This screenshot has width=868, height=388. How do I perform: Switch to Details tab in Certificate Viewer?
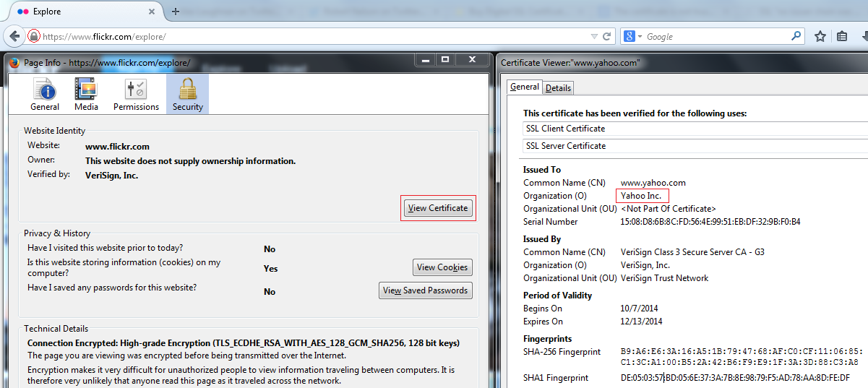pyautogui.click(x=558, y=87)
